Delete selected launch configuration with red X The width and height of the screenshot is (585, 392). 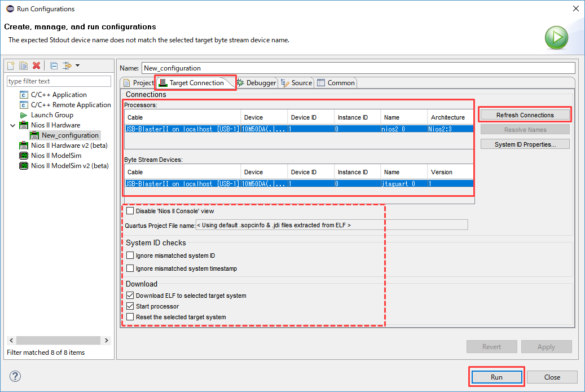click(36, 65)
